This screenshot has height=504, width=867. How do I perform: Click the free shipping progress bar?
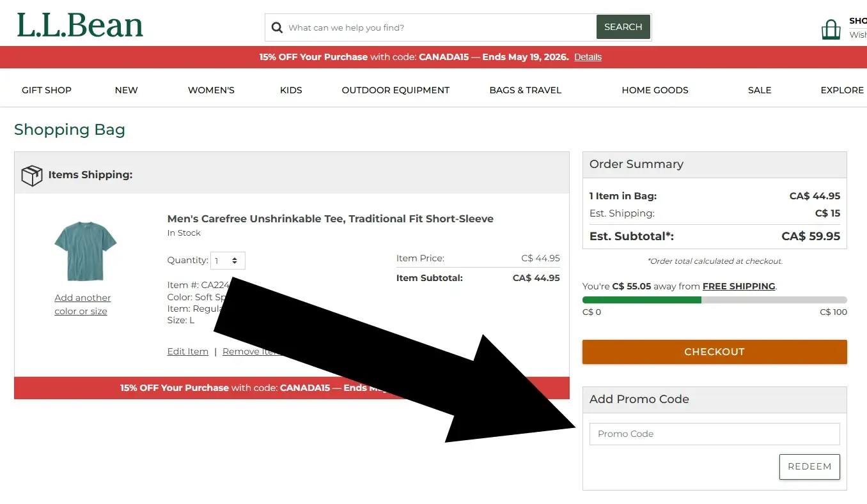(x=714, y=300)
